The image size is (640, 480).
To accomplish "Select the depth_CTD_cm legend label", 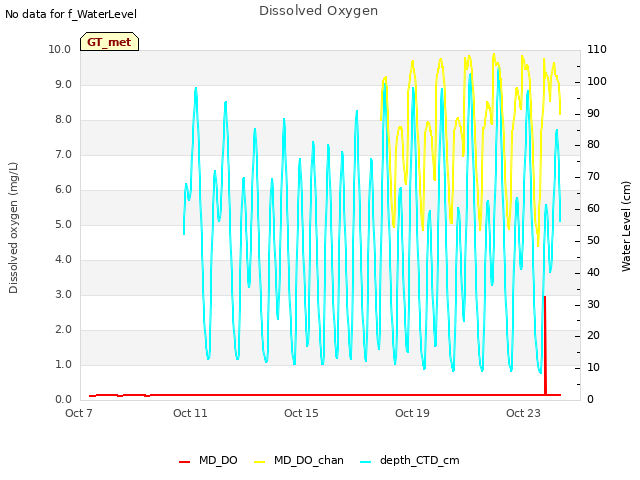I will tap(420, 460).
